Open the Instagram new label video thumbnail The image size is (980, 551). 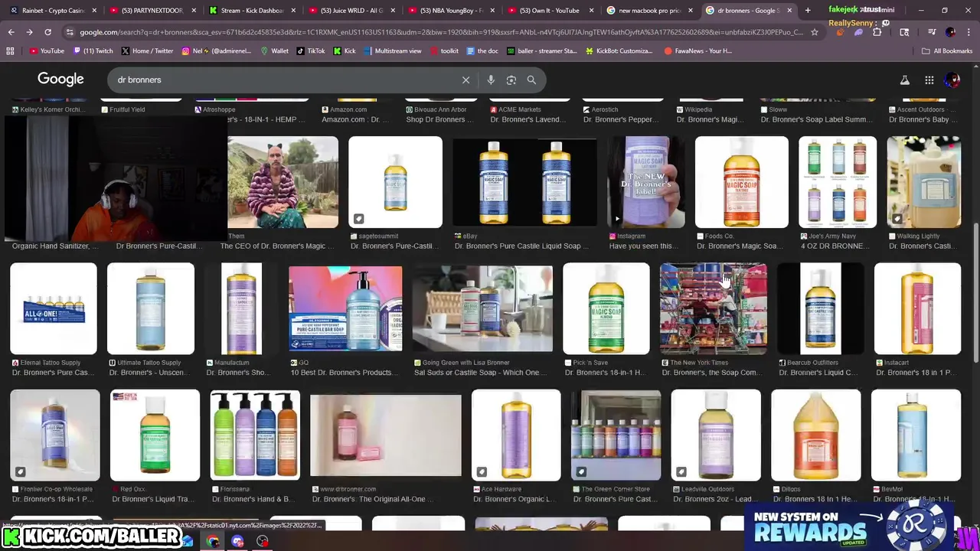tap(646, 182)
